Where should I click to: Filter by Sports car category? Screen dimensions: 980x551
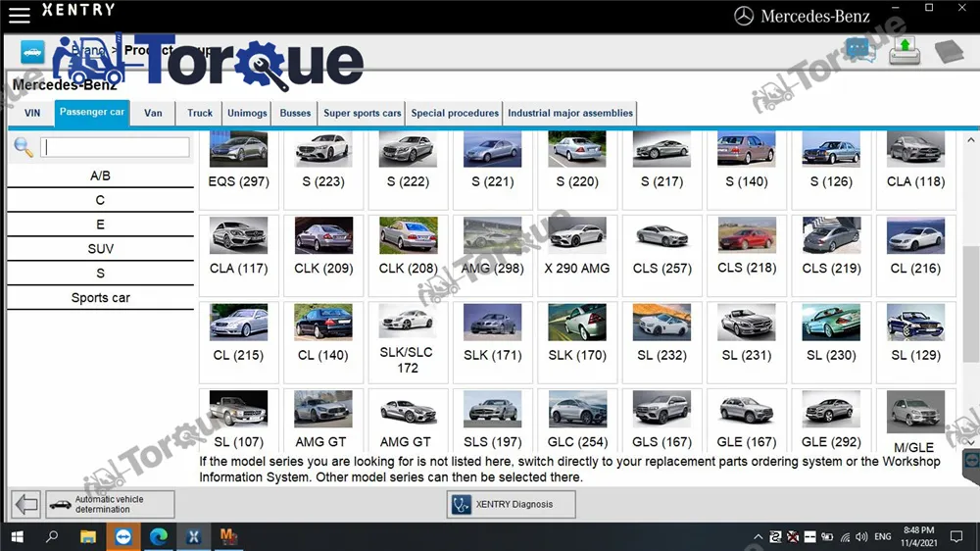(100, 298)
